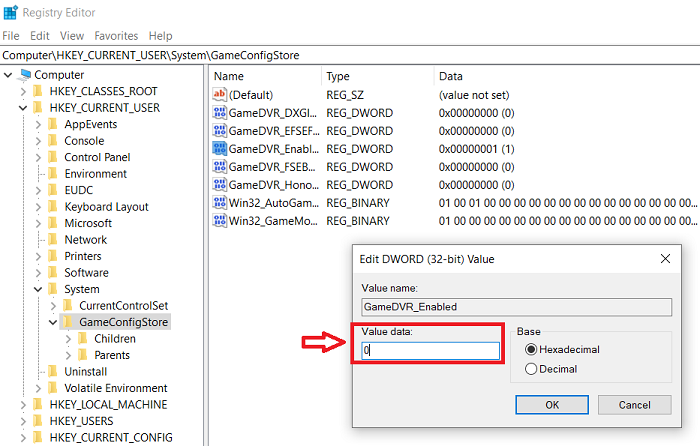Cancel the Edit DWORD dialog
The width and height of the screenshot is (700, 446).
[x=634, y=405]
